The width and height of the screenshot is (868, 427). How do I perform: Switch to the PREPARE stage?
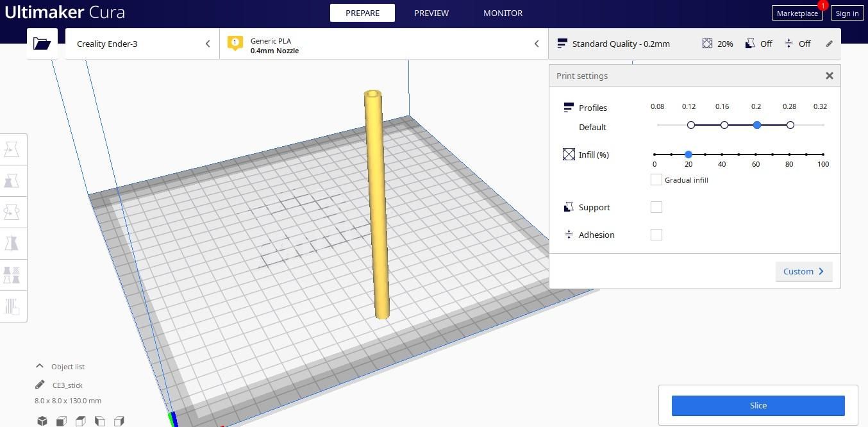tap(362, 13)
